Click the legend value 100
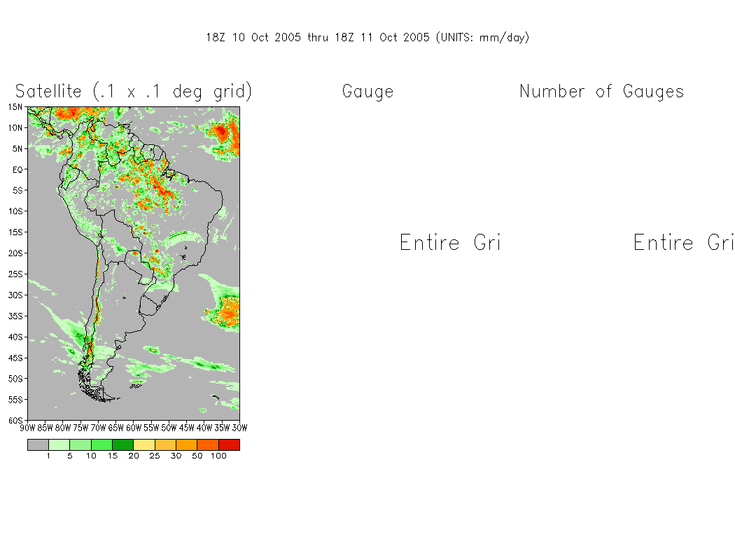Viewport: 735px width, 560px height. [218, 456]
